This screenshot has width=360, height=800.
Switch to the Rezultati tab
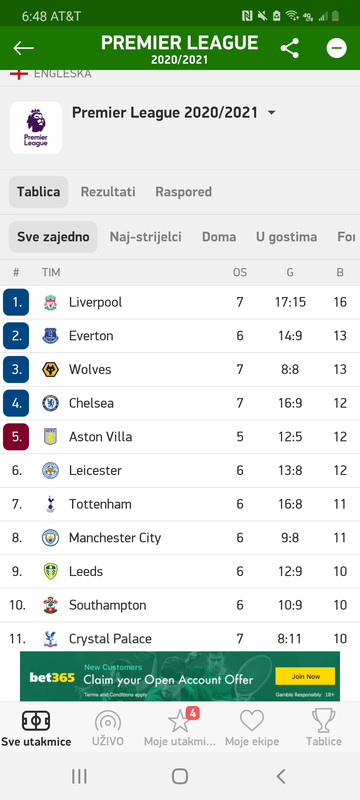coord(108,192)
